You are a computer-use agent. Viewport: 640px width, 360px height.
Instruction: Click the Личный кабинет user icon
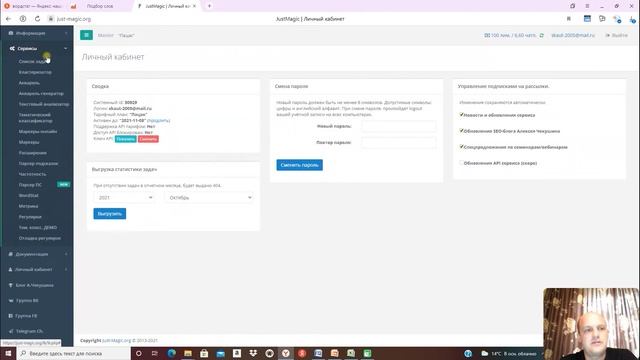click(x=11, y=269)
